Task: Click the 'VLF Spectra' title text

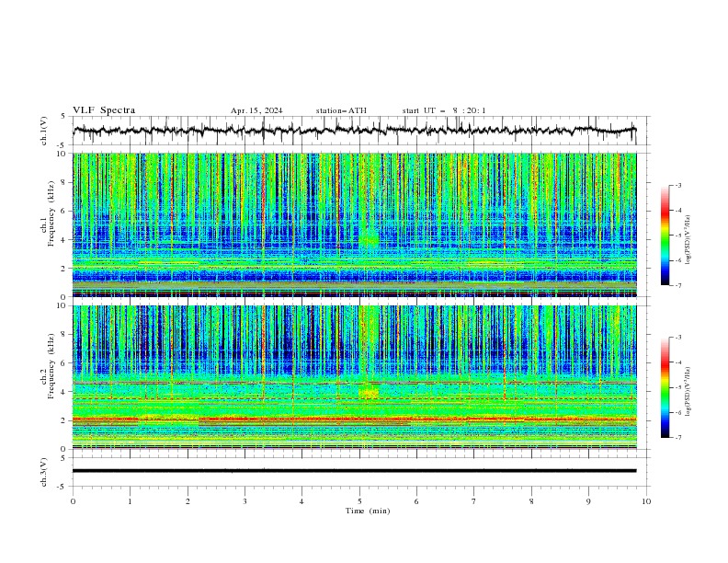Action: click(104, 110)
